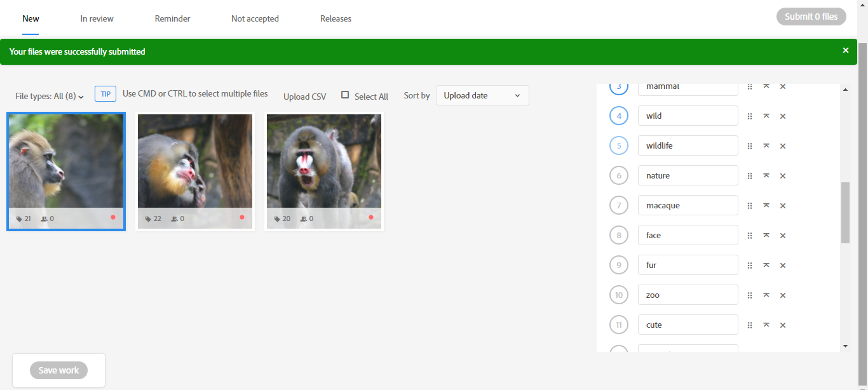The image size is (868, 390).
Task: Click the cute keyword input field
Action: tap(688, 325)
